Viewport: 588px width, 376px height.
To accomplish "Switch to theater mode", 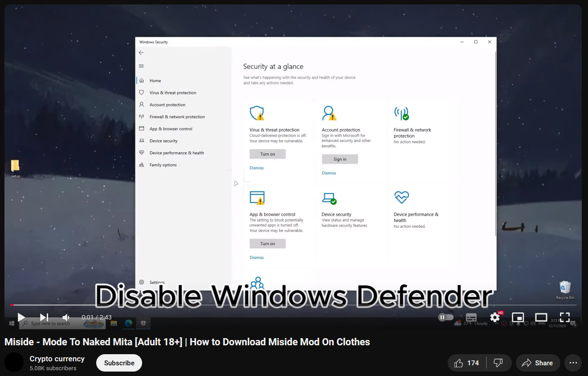I will point(541,317).
